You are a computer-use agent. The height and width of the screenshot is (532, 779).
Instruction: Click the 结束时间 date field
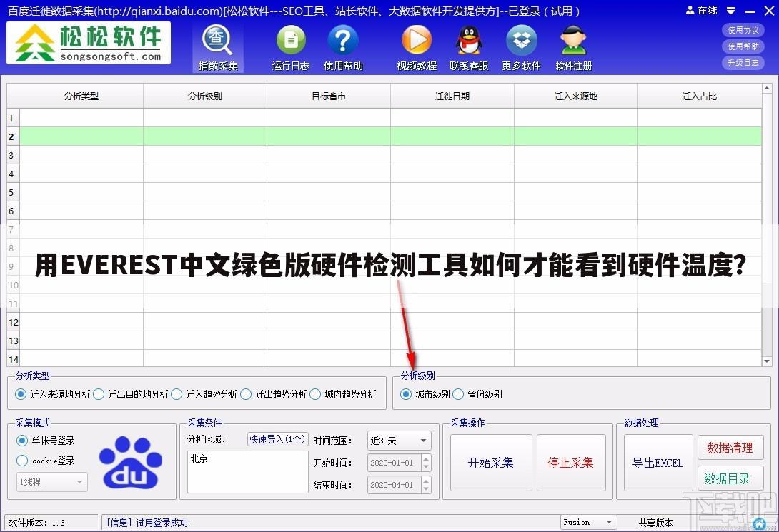[x=395, y=484]
